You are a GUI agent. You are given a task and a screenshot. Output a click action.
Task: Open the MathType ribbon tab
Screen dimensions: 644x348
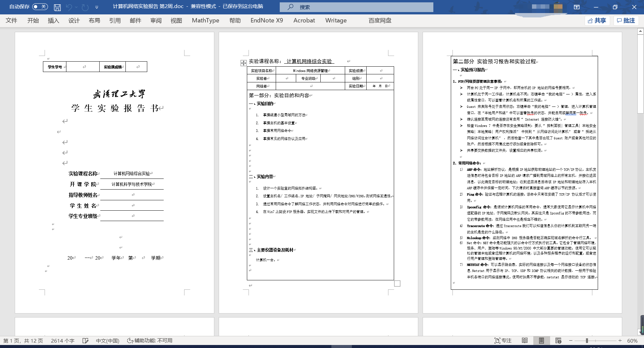205,20
